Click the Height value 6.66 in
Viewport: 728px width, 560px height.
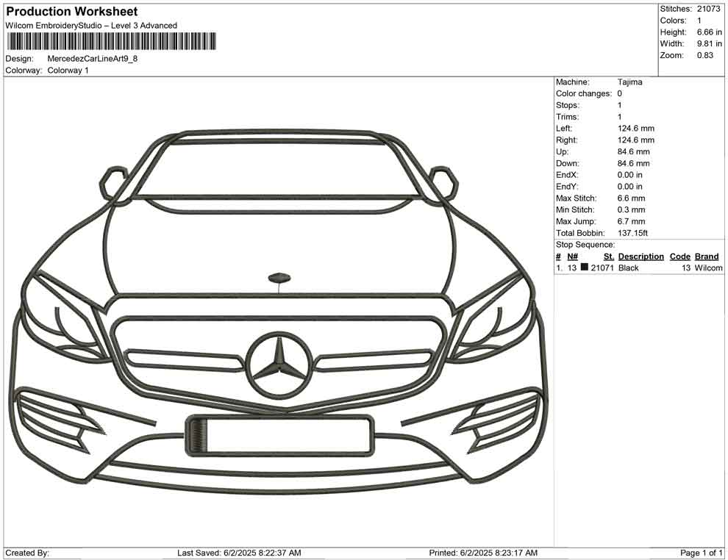point(710,32)
